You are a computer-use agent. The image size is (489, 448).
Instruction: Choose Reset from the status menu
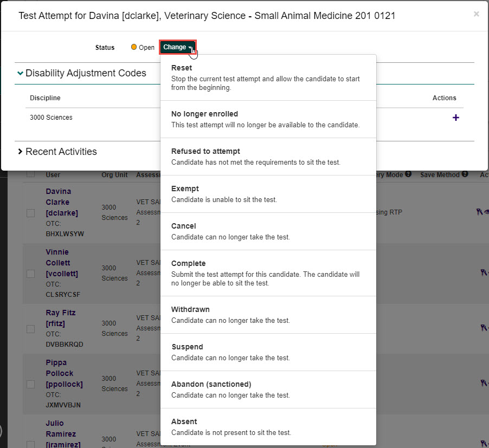182,68
